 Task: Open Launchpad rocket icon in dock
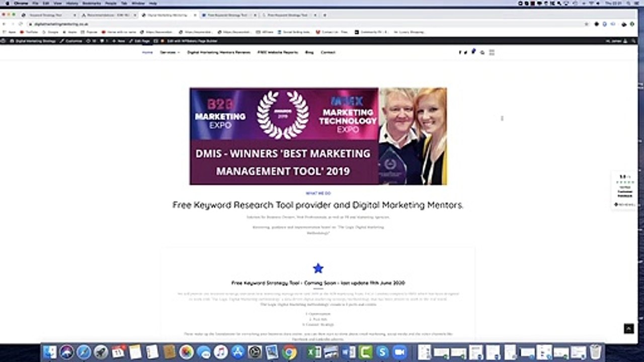[x=101, y=352]
